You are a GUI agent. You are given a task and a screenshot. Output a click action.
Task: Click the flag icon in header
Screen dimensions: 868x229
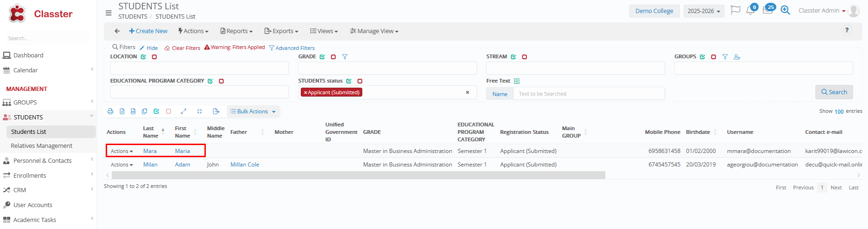[735, 10]
